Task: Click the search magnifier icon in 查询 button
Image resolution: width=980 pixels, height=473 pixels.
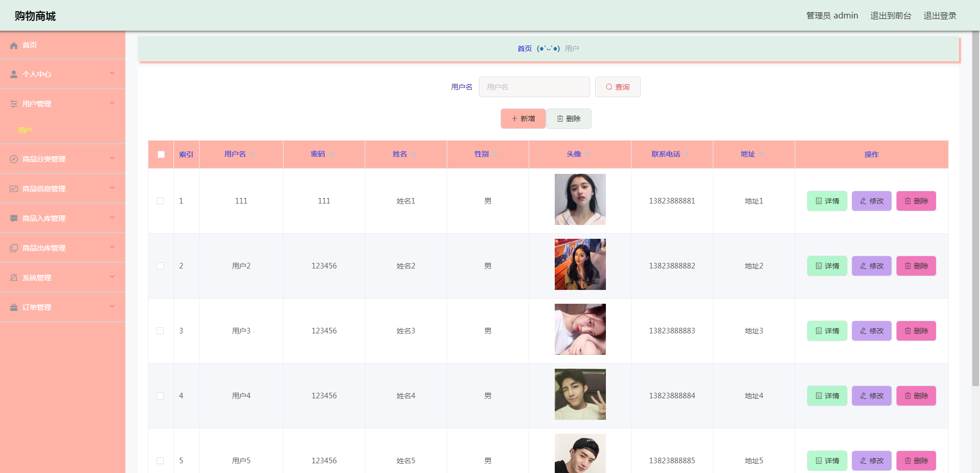Action: (x=609, y=87)
